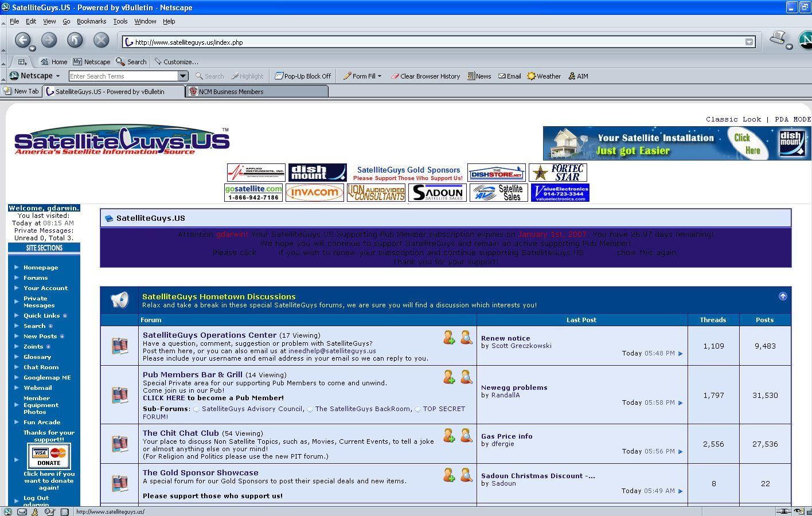
Task: Open the printer icon in the toolbar
Action: [778, 38]
